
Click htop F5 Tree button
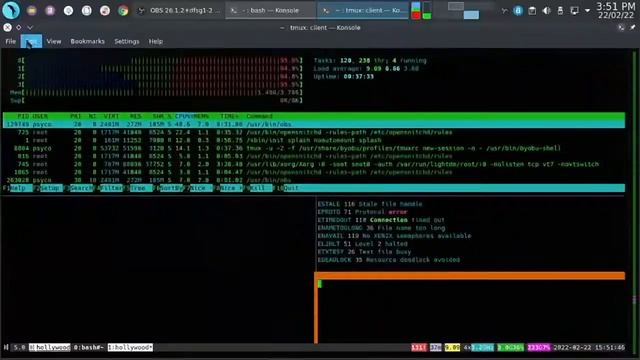point(138,188)
